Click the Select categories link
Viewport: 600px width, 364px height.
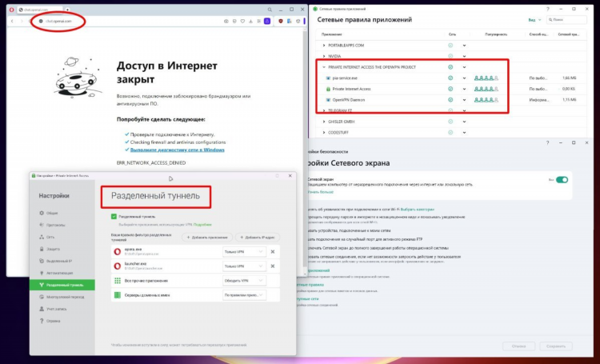tap(417, 210)
